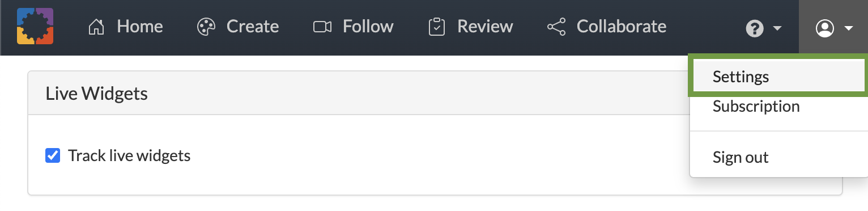Click the palette icon beside Create

click(206, 27)
